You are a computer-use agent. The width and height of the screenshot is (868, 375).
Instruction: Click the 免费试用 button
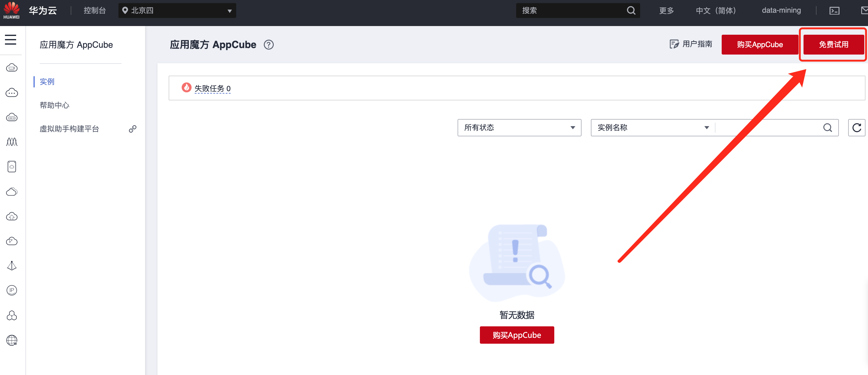pos(833,45)
